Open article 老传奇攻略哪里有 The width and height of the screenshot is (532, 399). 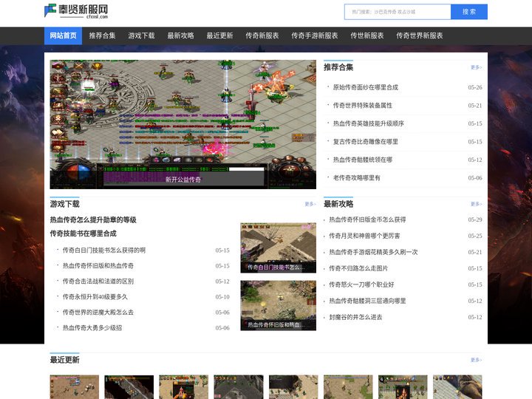click(357, 178)
